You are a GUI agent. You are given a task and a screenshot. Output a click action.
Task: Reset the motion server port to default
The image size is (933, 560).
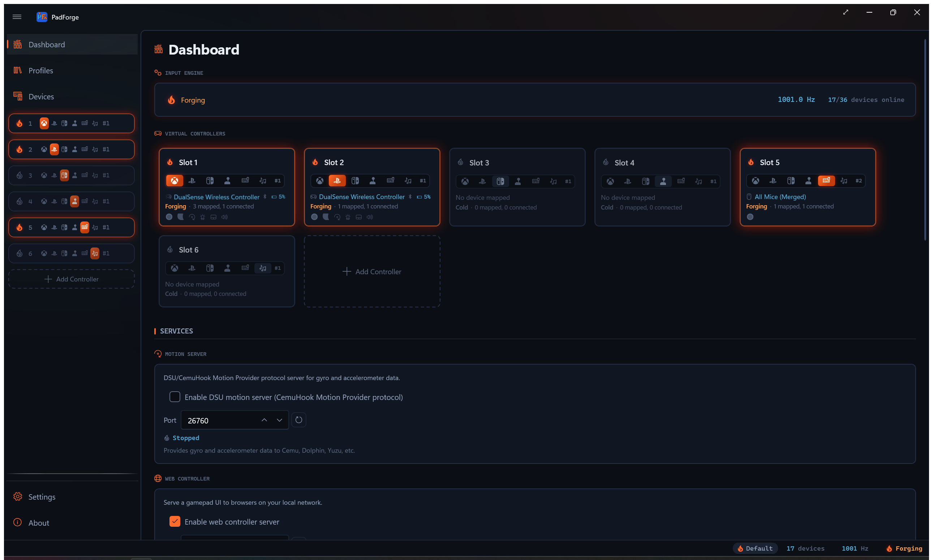tap(298, 420)
